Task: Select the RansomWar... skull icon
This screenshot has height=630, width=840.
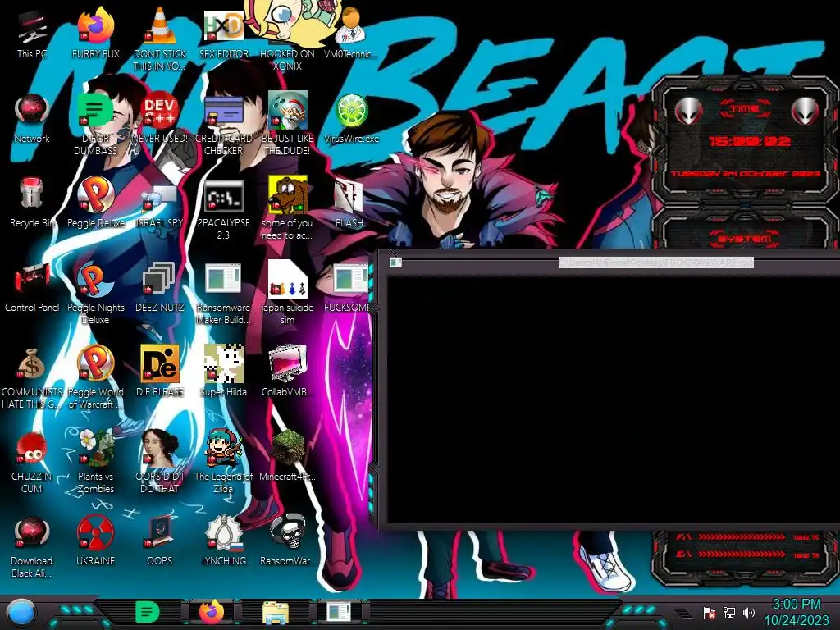Action: tap(287, 541)
